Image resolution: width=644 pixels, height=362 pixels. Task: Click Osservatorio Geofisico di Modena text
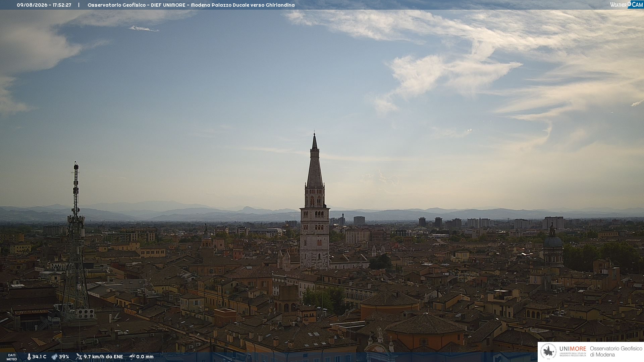[616, 352]
